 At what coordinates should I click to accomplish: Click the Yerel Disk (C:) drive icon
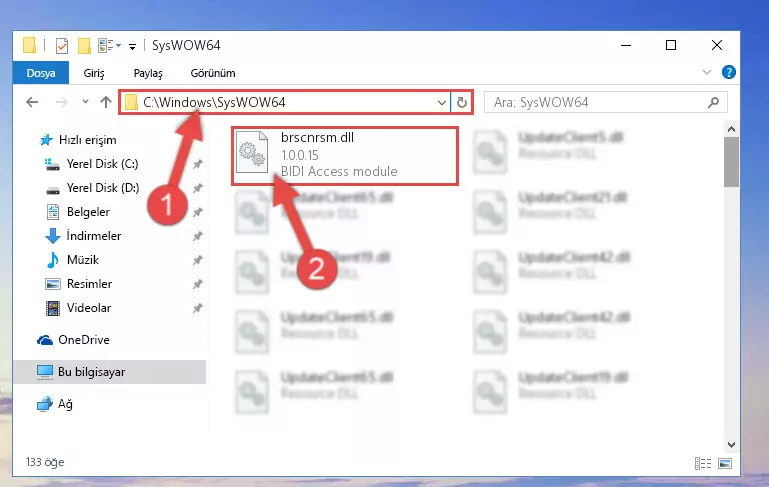click(x=52, y=164)
